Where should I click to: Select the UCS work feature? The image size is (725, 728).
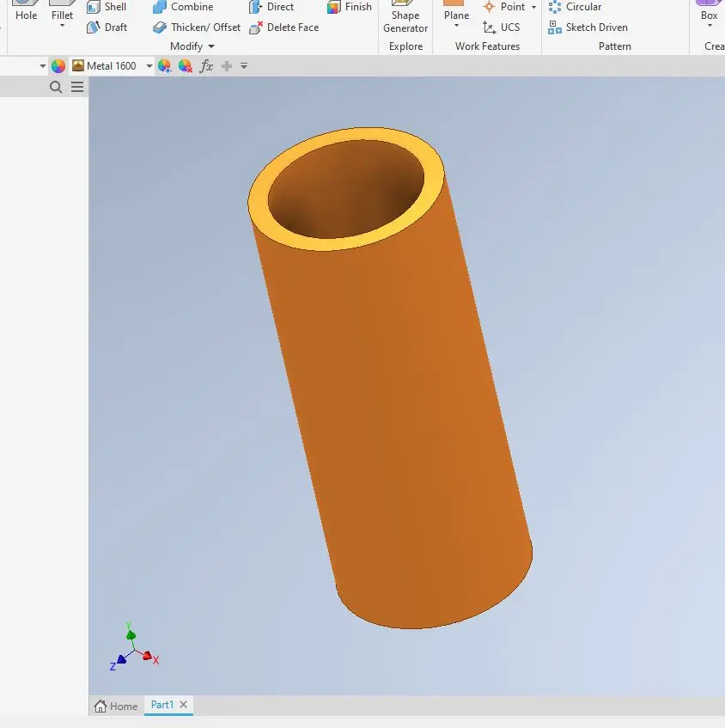coord(501,28)
